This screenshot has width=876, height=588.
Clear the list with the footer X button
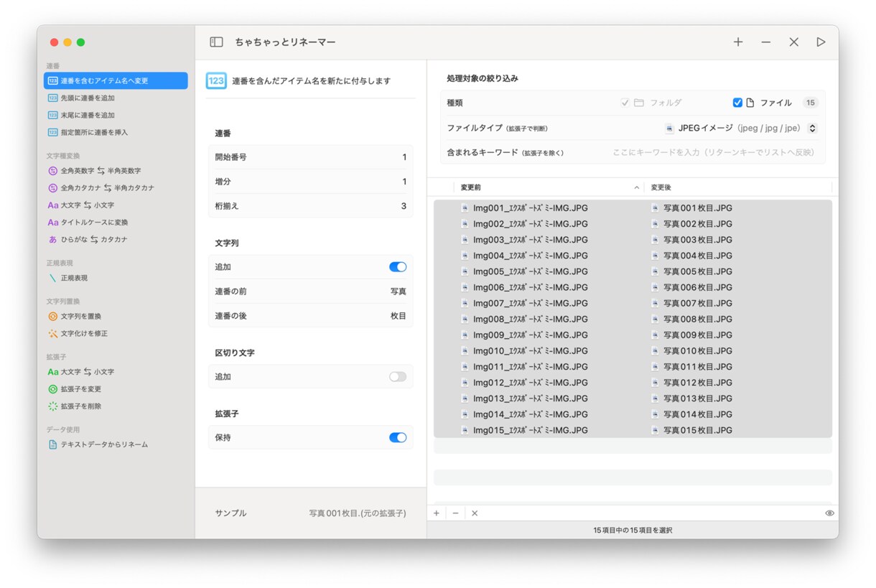tap(475, 513)
